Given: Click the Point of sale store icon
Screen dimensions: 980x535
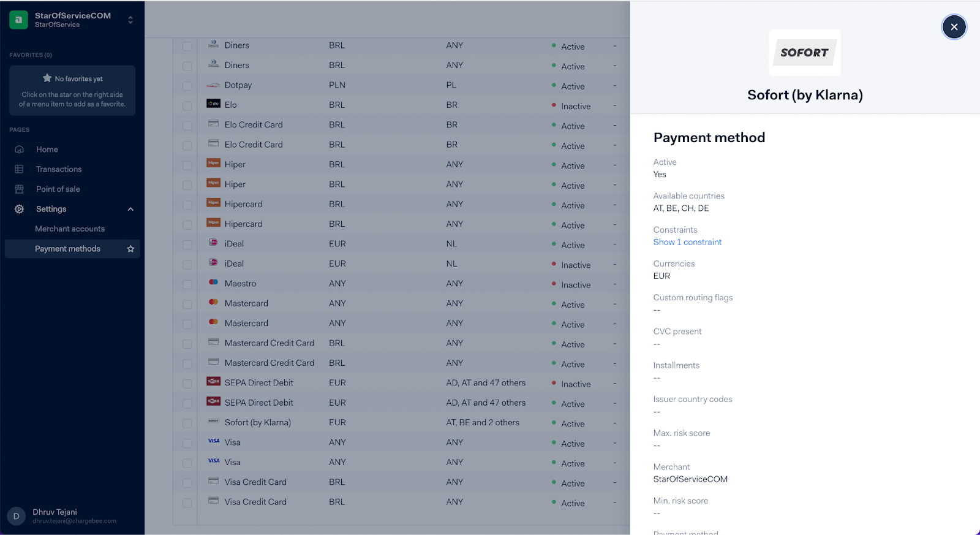Looking at the screenshot, I should pyautogui.click(x=19, y=189).
